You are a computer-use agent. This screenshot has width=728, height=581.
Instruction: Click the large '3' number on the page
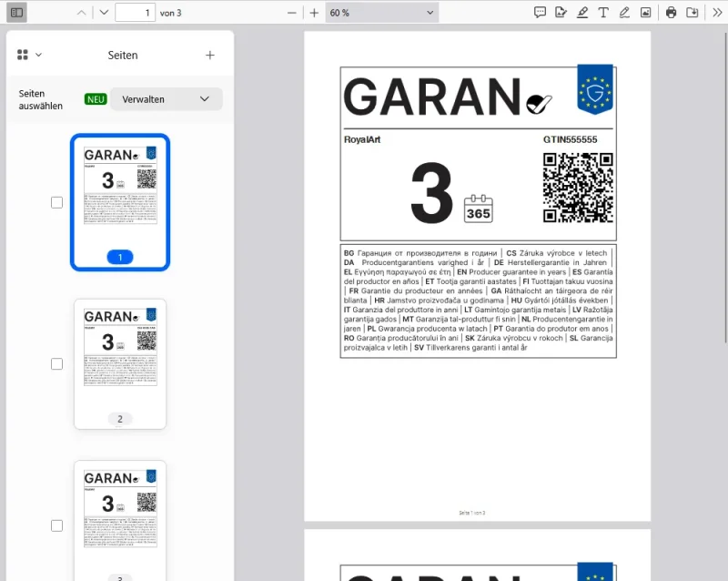pos(431,193)
